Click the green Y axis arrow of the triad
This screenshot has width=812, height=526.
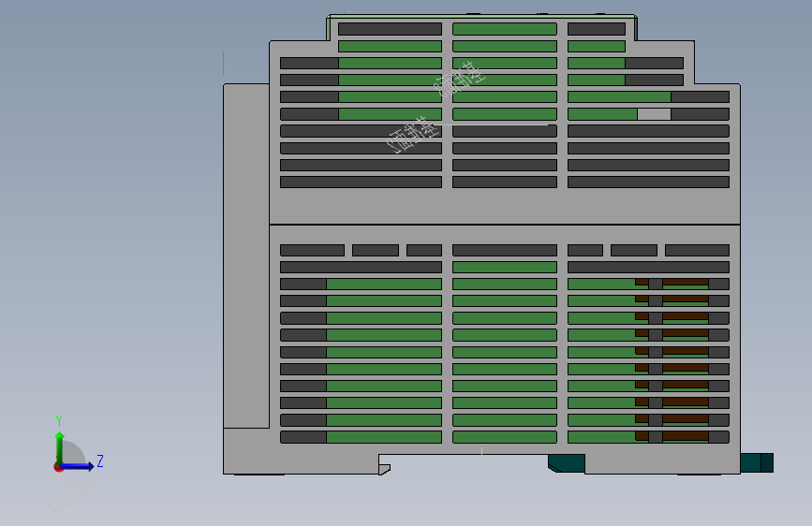(x=60, y=447)
